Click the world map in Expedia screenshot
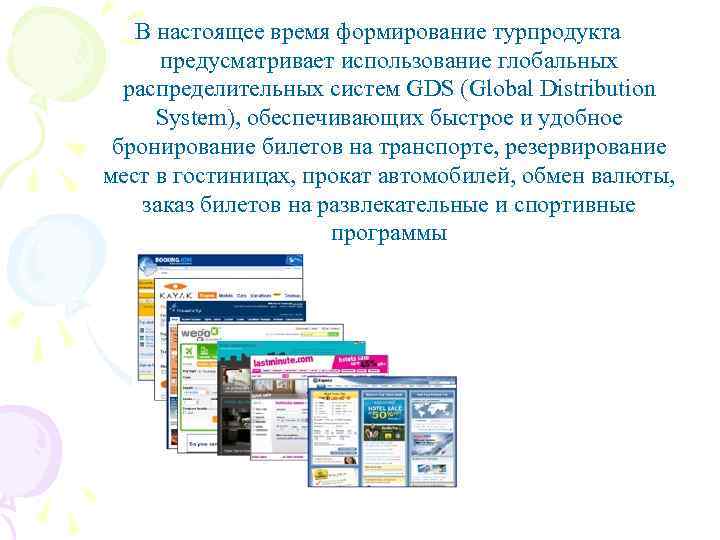The image size is (720, 540). pos(431,410)
